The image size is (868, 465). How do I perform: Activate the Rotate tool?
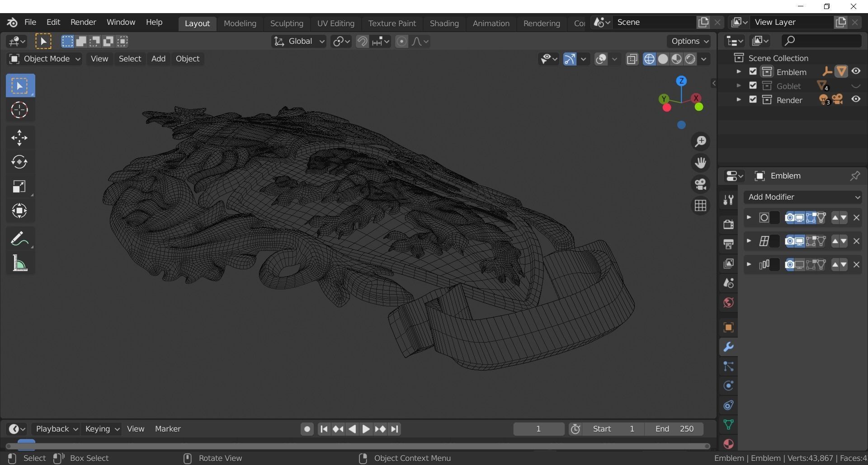pos(19,162)
